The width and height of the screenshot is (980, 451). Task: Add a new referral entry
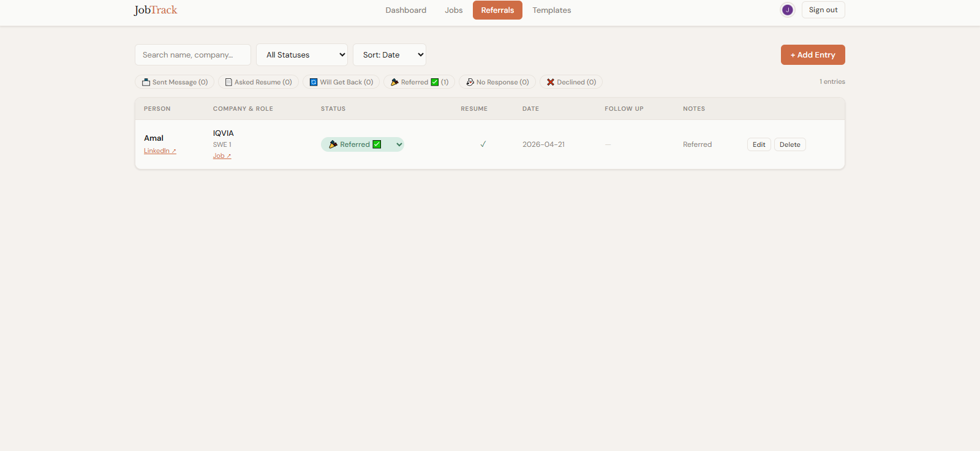[813, 54]
